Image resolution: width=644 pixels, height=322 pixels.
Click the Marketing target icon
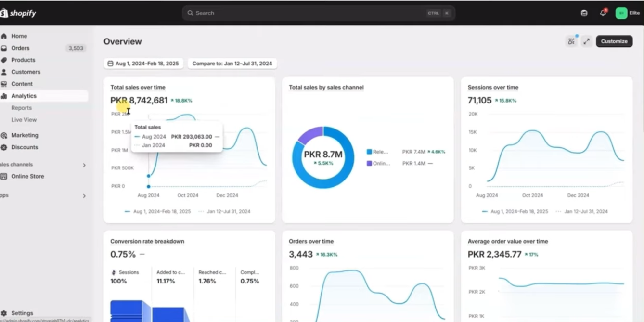(x=4, y=135)
